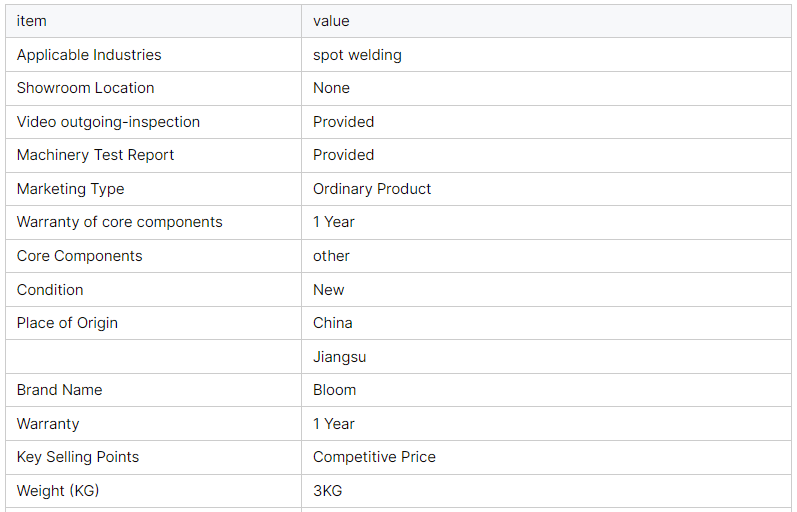Click the 'New' value cell

(328, 290)
